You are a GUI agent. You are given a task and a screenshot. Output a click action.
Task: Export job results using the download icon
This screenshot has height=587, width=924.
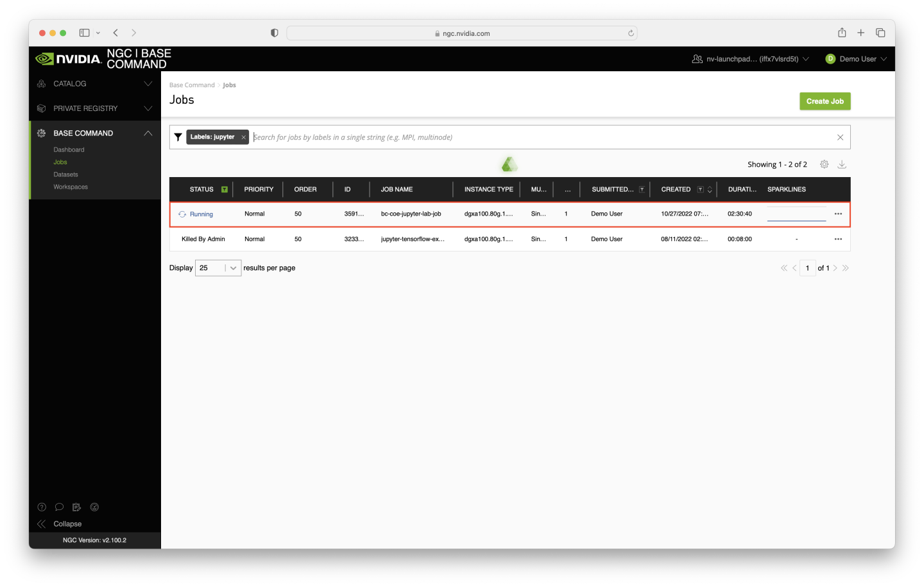tap(842, 164)
